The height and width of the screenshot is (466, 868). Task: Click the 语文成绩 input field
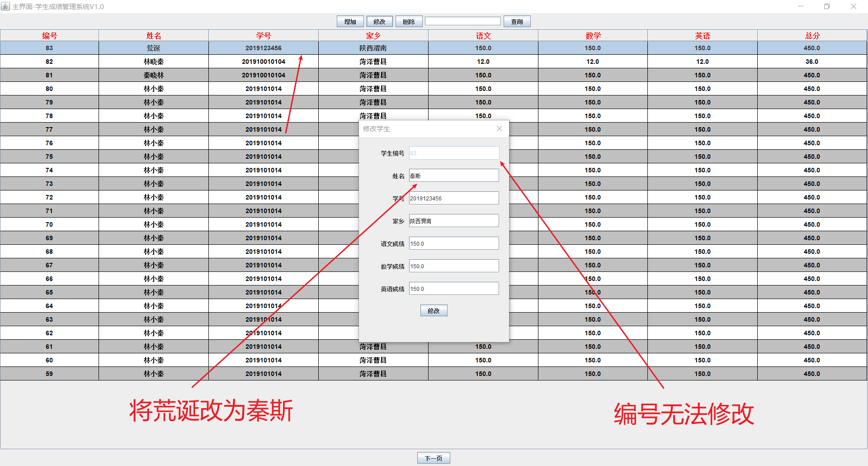tap(454, 243)
